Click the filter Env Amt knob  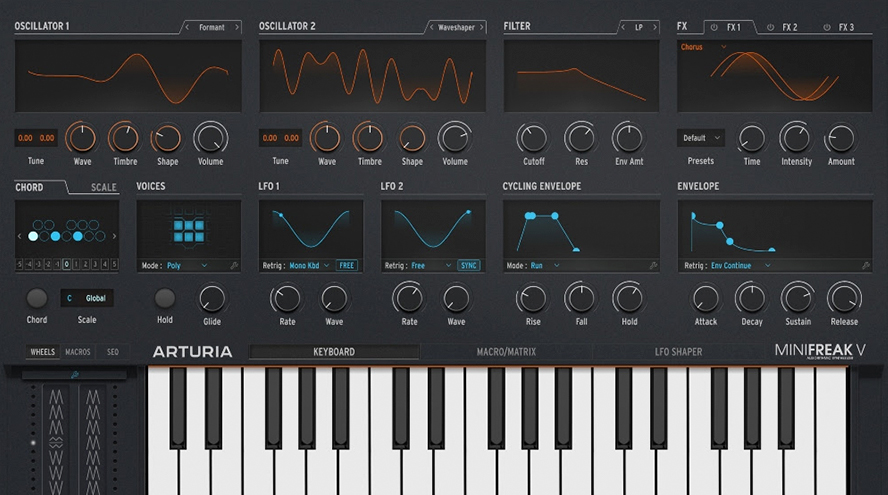click(x=629, y=138)
